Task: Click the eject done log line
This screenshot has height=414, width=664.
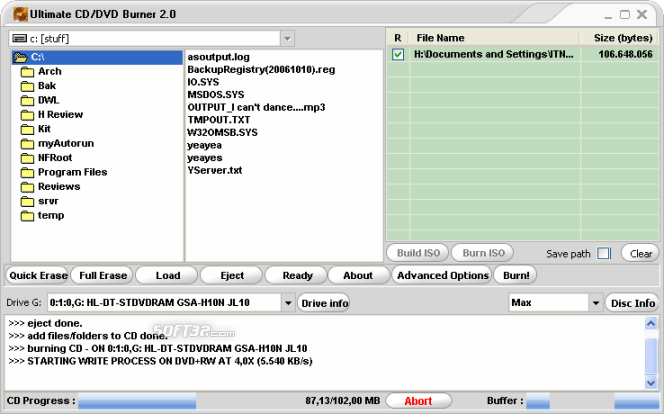Action: 45,324
